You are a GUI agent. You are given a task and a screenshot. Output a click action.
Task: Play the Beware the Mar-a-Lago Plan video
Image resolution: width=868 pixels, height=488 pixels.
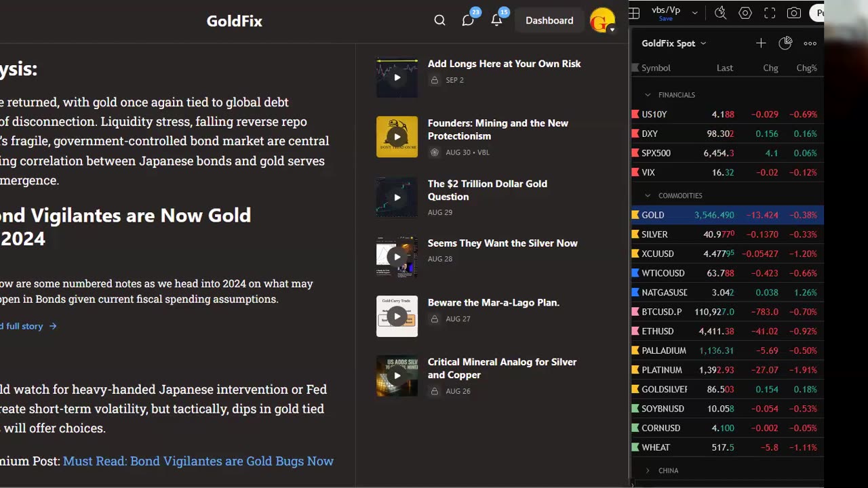(397, 316)
